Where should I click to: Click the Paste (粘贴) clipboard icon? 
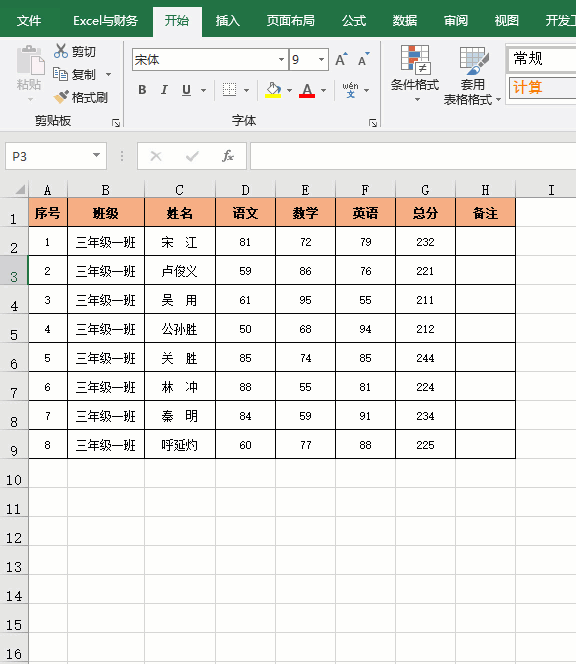click(x=30, y=61)
